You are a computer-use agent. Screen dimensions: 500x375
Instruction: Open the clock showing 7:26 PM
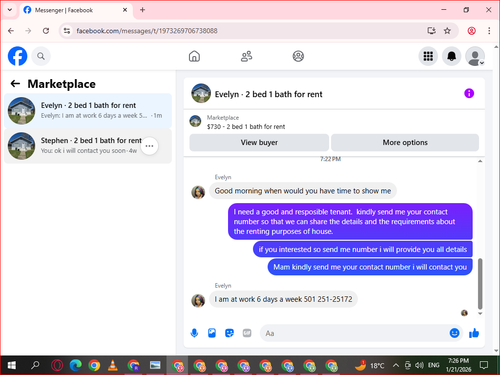(458, 365)
